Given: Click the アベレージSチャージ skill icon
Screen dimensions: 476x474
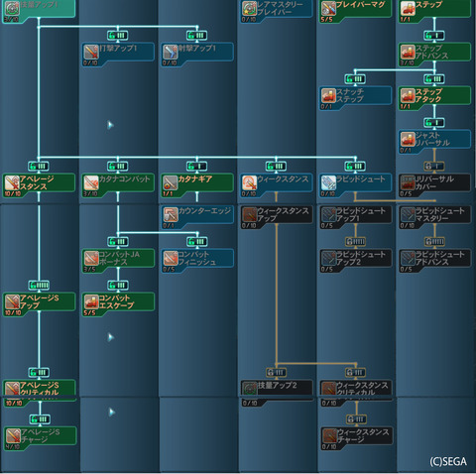Looking at the screenshot, I should click(x=13, y=435).
